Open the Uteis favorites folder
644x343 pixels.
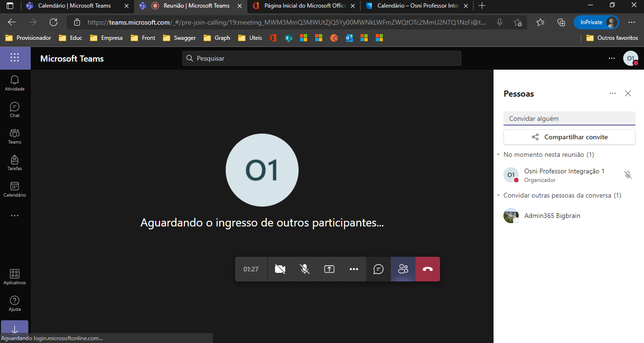click(250, 38)
